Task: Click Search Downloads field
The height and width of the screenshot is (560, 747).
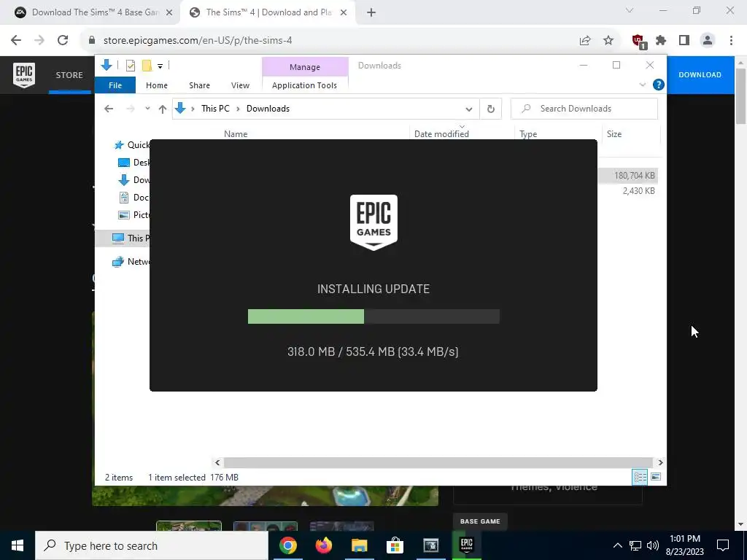Action: pos(584,109)
